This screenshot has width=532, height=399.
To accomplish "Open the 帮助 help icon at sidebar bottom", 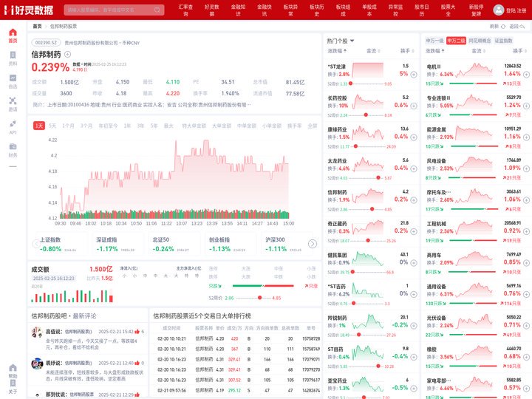I will [x=13, y=371].
